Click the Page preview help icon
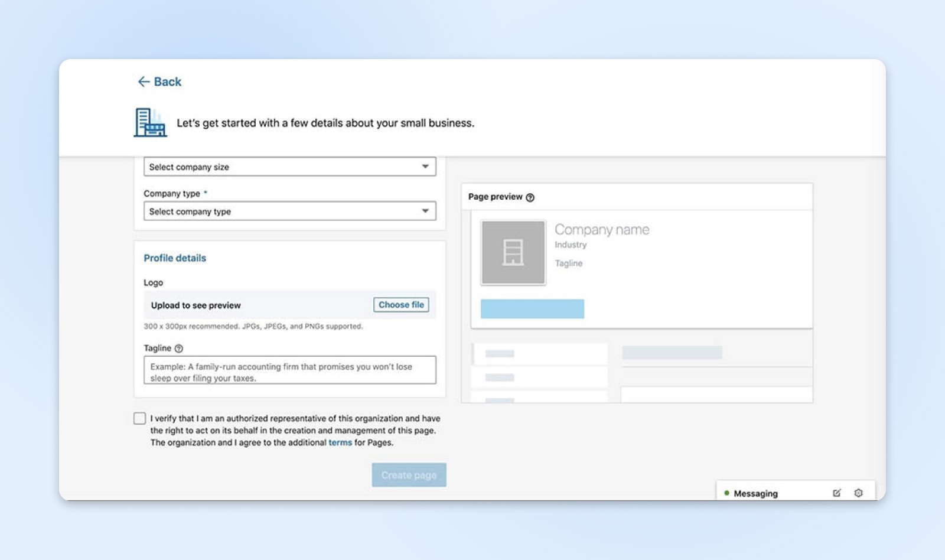945x560 pixels. (530, 197)
